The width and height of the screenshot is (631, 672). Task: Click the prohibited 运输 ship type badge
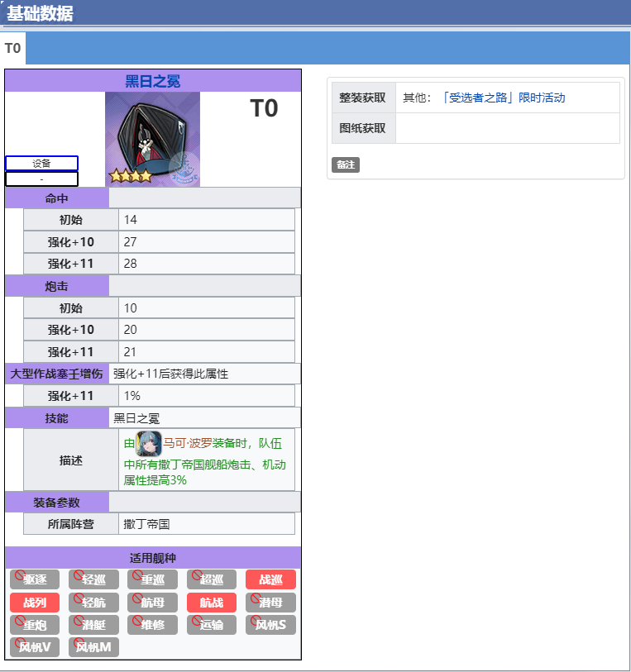[x=212, y=625]
